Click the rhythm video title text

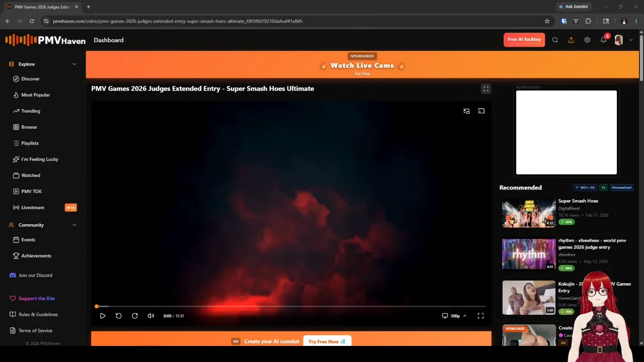(x=592, y=244)
